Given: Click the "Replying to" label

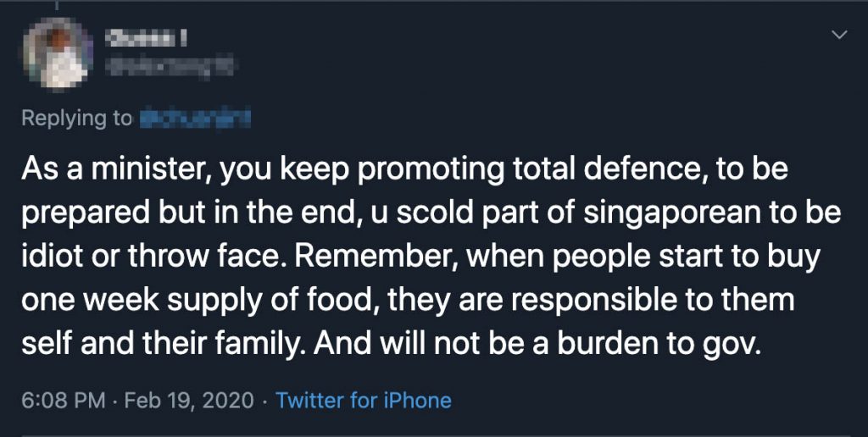Looking at the screenshot, I should click(x=76, y=119).
